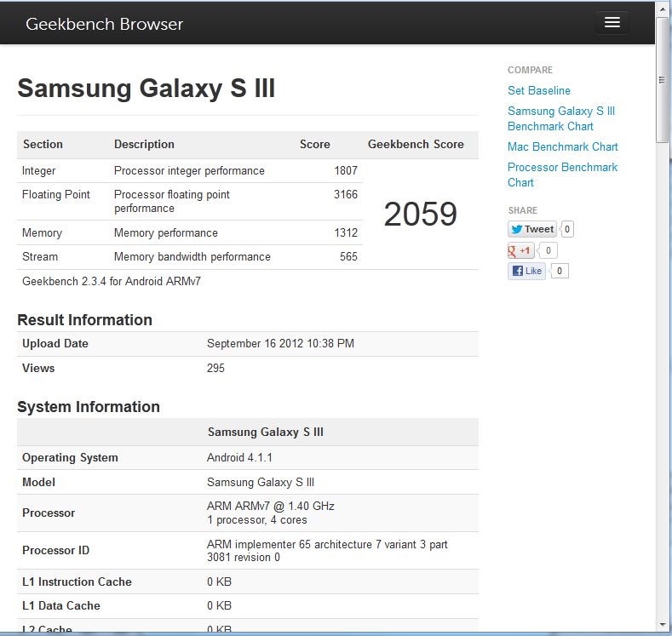Image resolution: width=672 pixels, height=636 pixels.
Task: Click upload date 'September 16 2012 10:38 PM'
Action: (280, 343)
